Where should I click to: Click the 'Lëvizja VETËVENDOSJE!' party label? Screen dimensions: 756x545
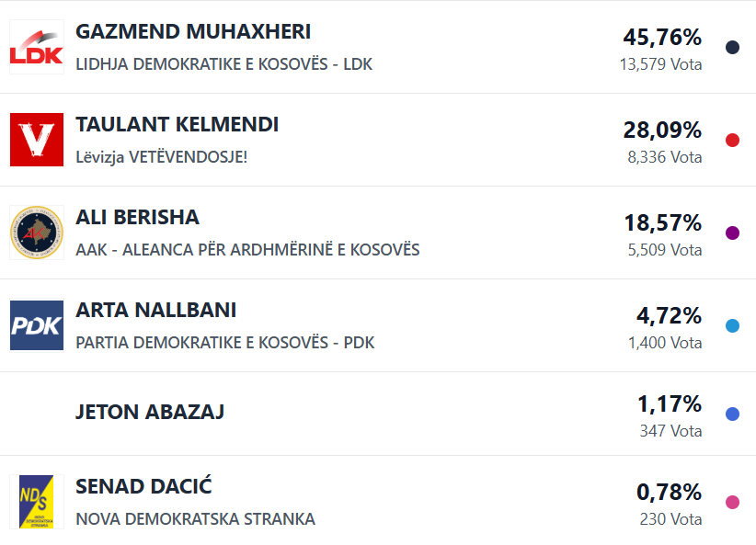point(161,157)
